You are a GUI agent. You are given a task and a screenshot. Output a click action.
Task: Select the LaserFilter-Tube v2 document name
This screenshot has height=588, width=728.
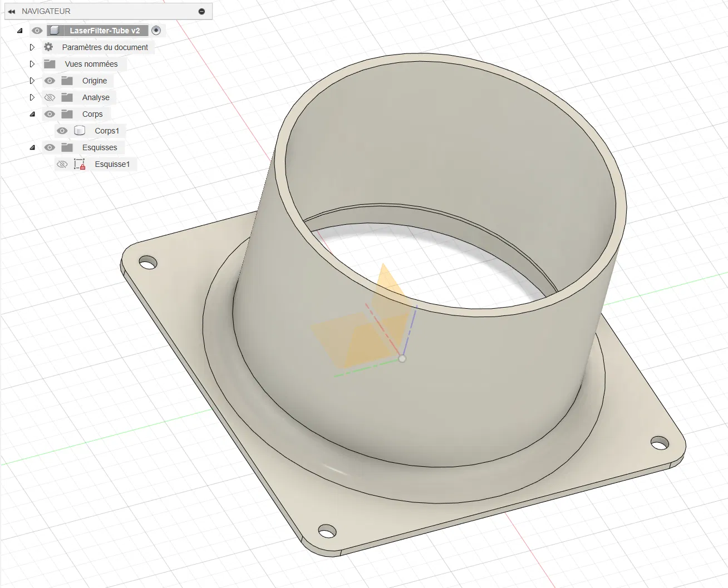coord(105,31)
